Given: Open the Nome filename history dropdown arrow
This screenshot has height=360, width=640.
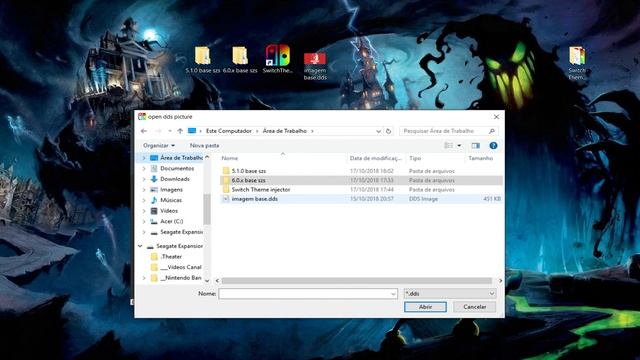Looking at the screenshot, I should pos(393,293).
